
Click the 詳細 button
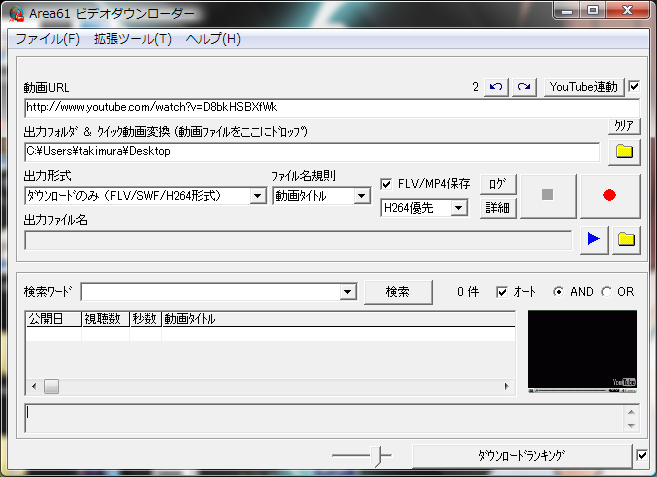pos(498,208)
